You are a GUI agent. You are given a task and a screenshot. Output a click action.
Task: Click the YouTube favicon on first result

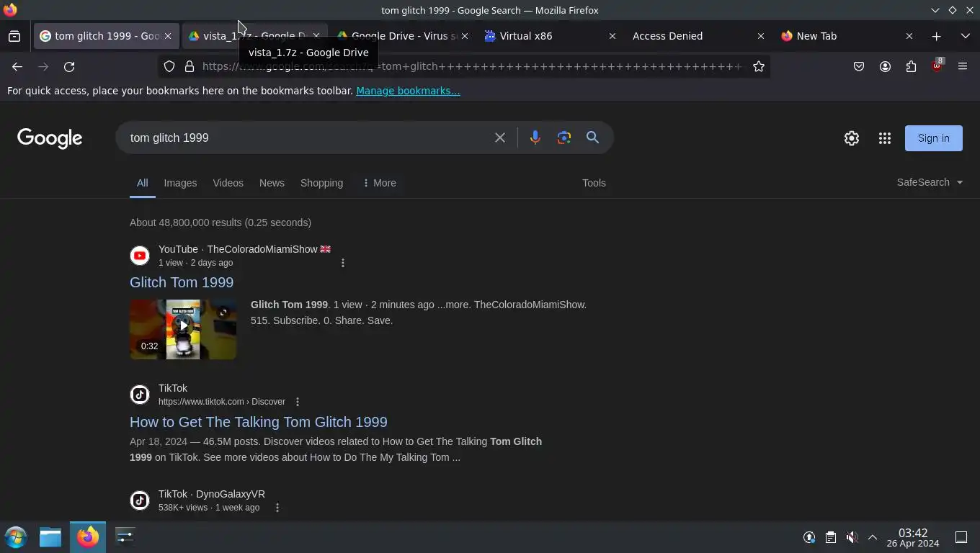140,256
